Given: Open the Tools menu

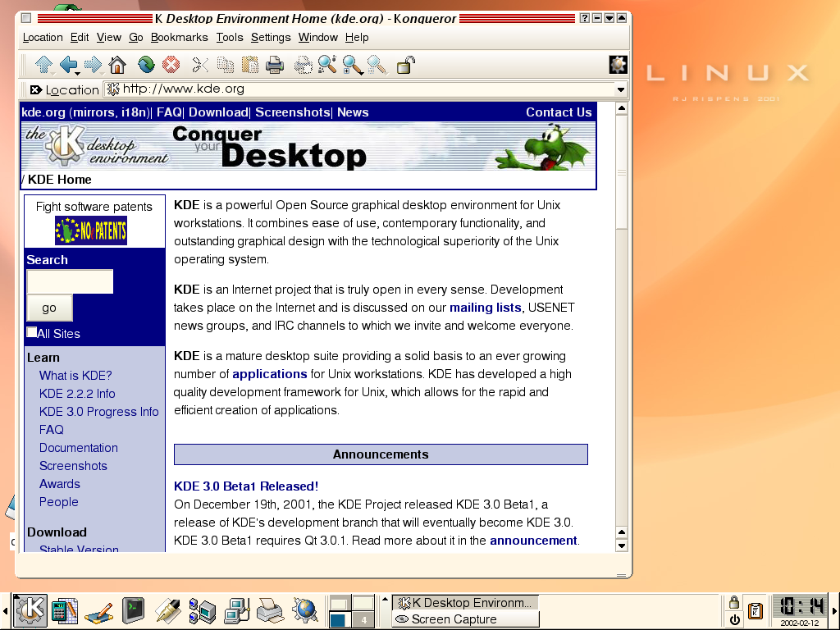Looking at the screenshot, I should tap(230, 38).
